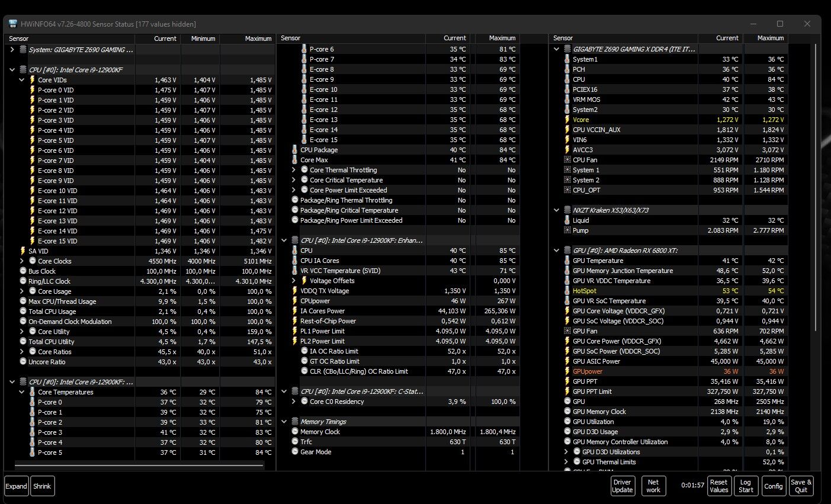
Task: Expand the Voltage Offsets group
Action: pyautogui.click(x=294, y=281)
